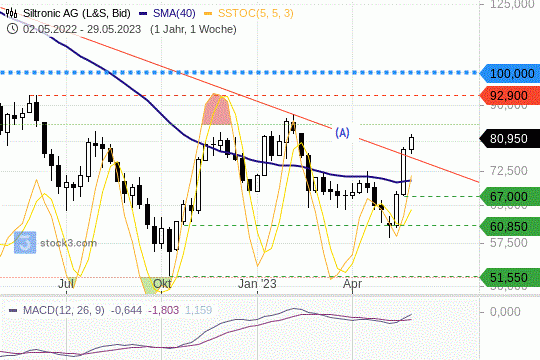540x360 pixels.
Task: Click the green 51,550 support price tag
Action: [x=510, y=277]
